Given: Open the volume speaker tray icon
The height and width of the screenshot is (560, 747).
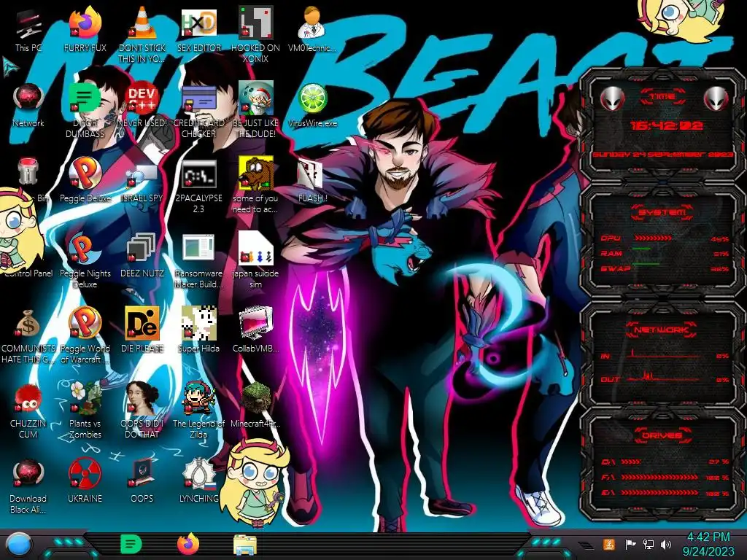Looking at the screenshot, I should point(666,544).
